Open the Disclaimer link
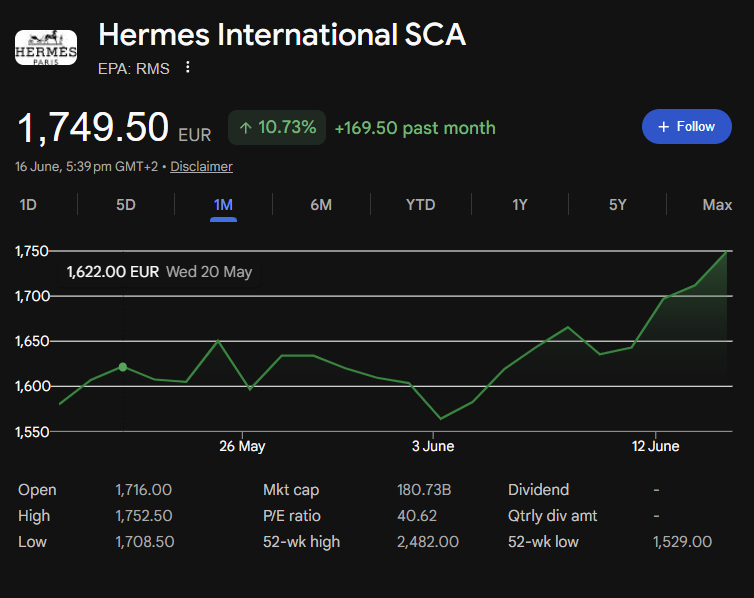The image size is (754, 598). click(201, 166)
